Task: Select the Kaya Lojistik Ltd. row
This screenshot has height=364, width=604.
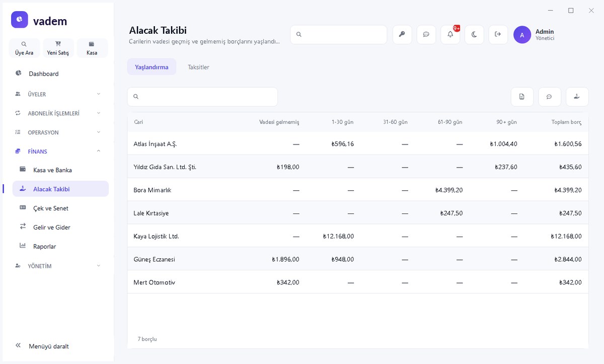Action: click(358, 236)
